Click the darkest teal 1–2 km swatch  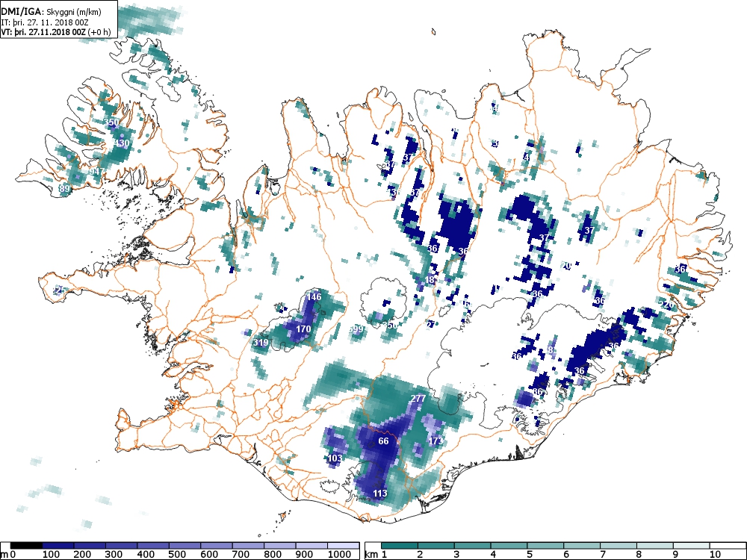pos(399,546)
